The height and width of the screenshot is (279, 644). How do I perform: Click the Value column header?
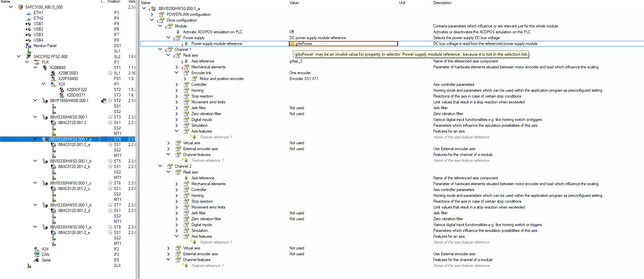coord(294,3)
